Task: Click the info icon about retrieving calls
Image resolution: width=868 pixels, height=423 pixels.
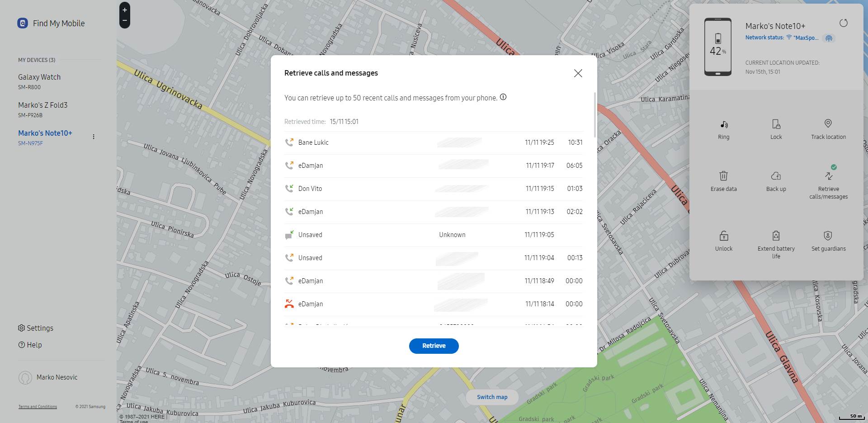Action: 503,97
